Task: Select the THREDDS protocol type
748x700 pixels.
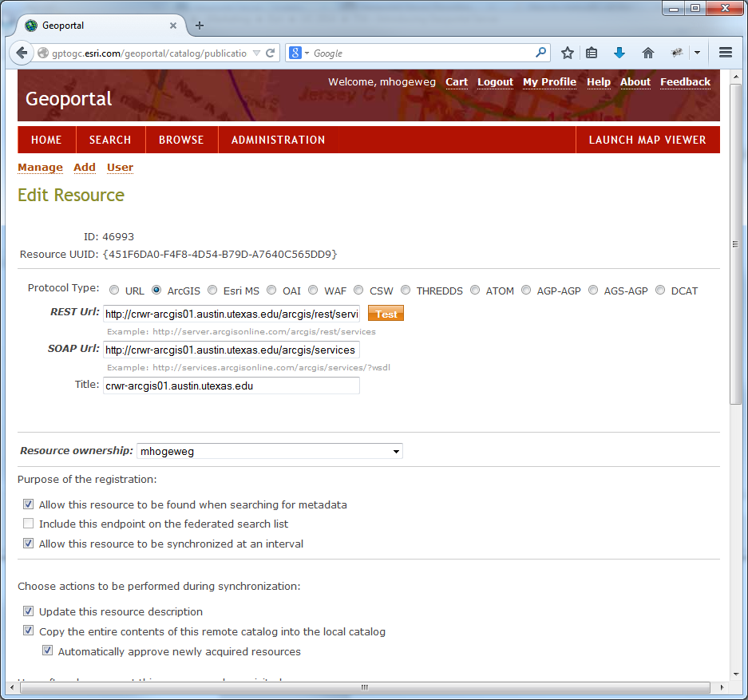Action: click(x=406, y=290)
